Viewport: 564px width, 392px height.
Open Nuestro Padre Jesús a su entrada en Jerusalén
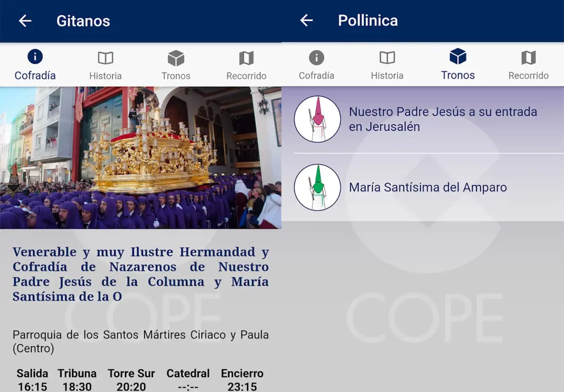443,119
